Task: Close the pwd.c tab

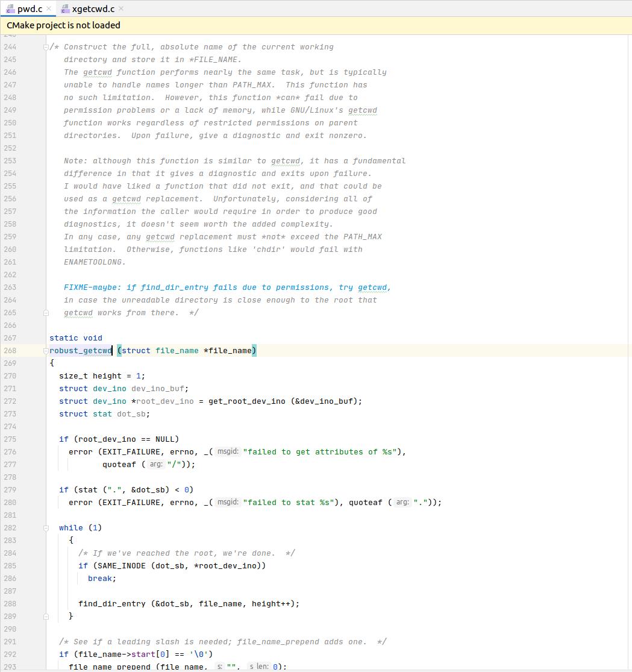Action: 49,8
